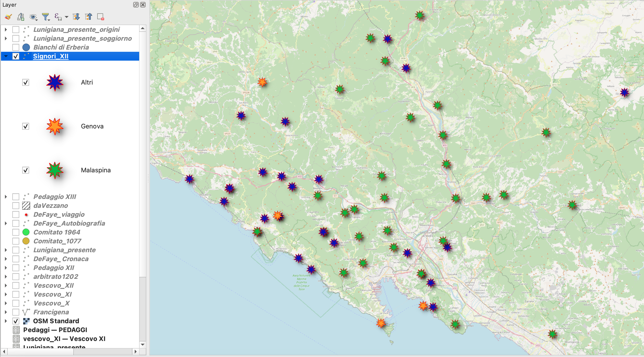This screenshot has width=644, height=357.
Task: Click Signori_XII point layer icon
Action: (26, 56)
